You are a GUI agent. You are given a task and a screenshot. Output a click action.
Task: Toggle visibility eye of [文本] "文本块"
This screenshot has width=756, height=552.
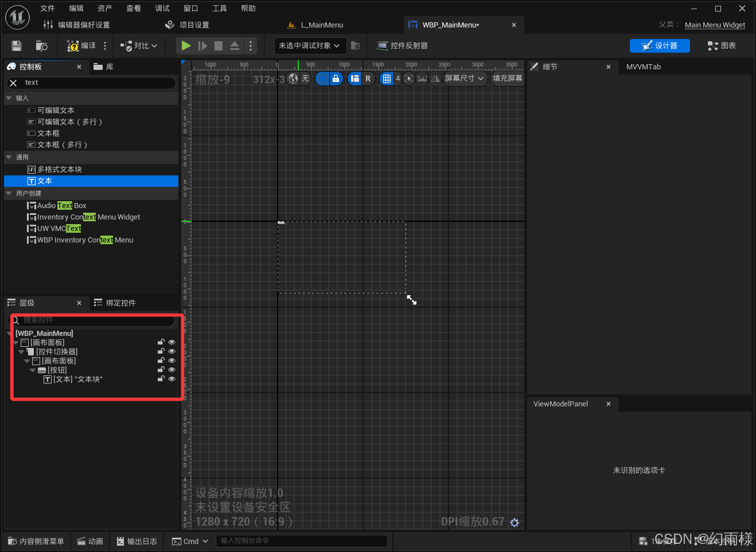click(172, 379)
